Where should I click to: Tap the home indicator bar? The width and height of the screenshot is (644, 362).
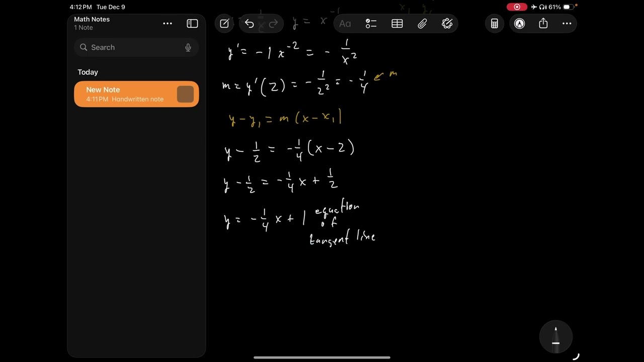[322, 357]
